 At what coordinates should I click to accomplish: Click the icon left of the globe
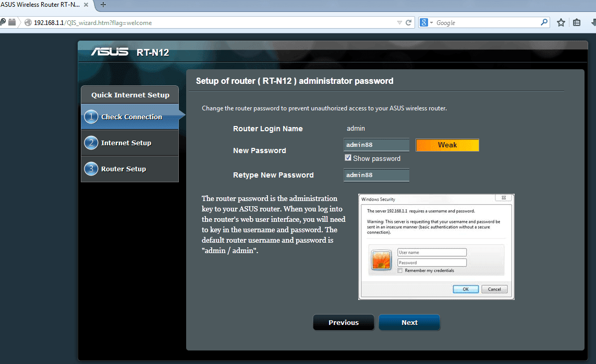pyautogui.click(x=12, y=22)
